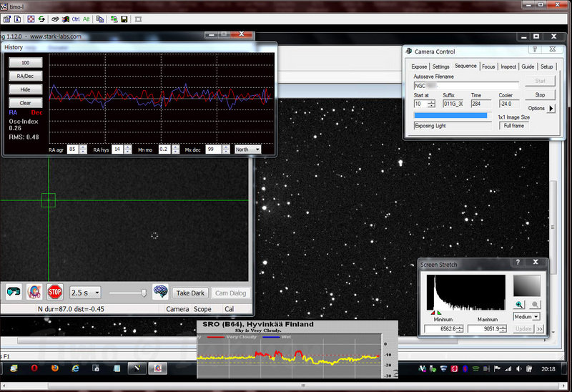Open the Expose tab in Camera Control
572x392 pixels.
click(419, 67)
